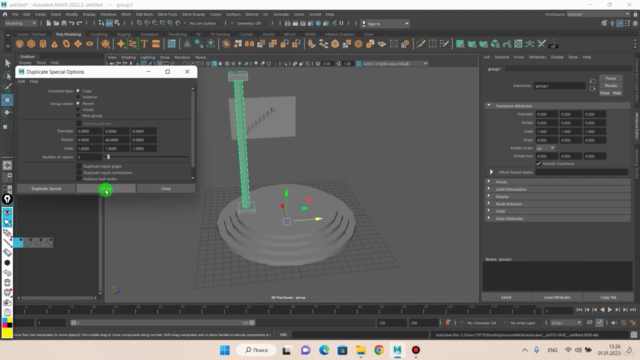Select the Scale tool in toolbox
640x360 pixels.
point(7,125)
